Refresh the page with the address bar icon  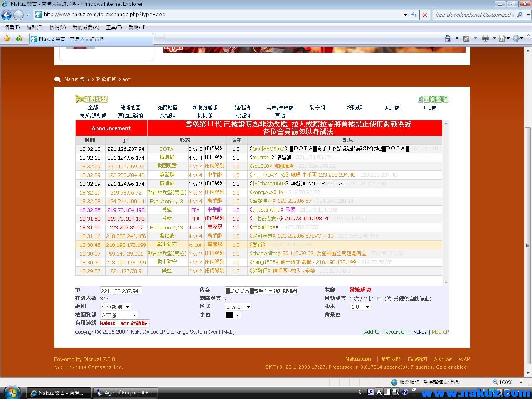click(x=414, y=15)
